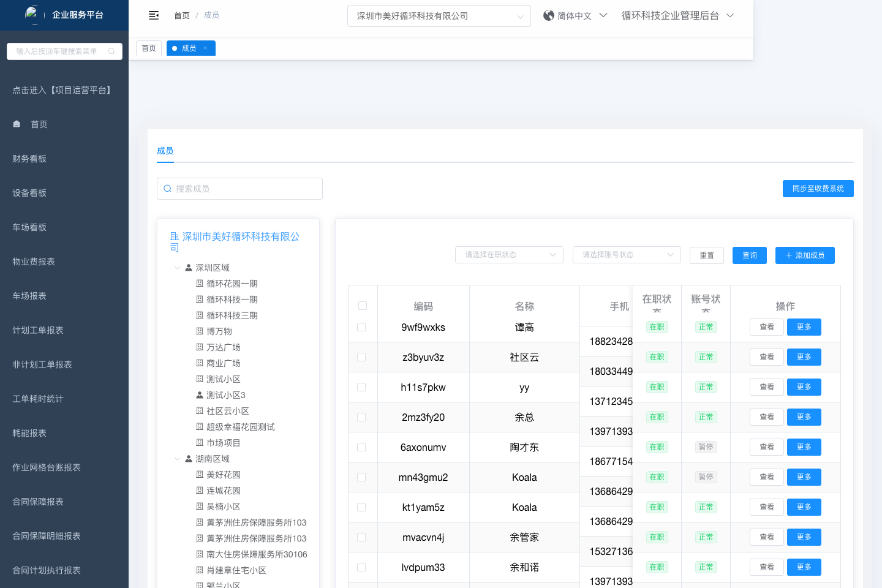Click the person icon beside 测试小区3

200,395
